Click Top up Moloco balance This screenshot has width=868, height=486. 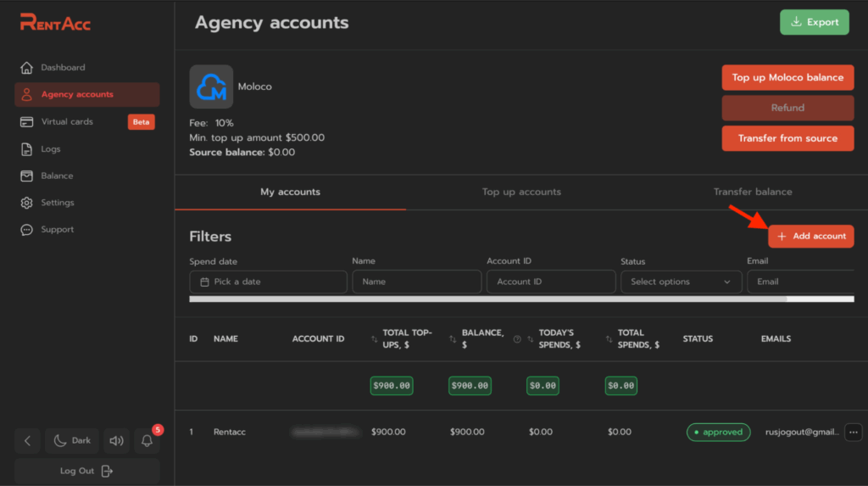(x=787, y=77)
